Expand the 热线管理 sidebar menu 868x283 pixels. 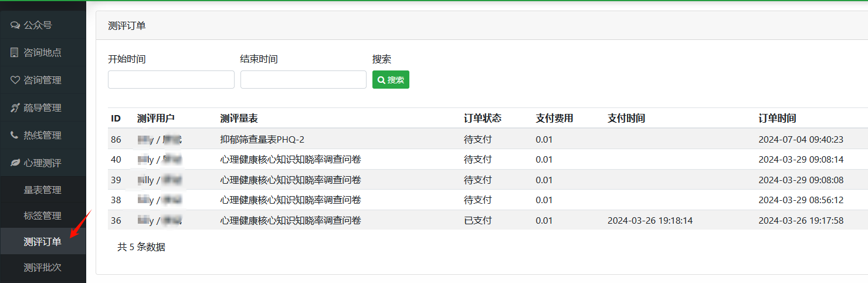pyautogui.click(x=43, y=135)
